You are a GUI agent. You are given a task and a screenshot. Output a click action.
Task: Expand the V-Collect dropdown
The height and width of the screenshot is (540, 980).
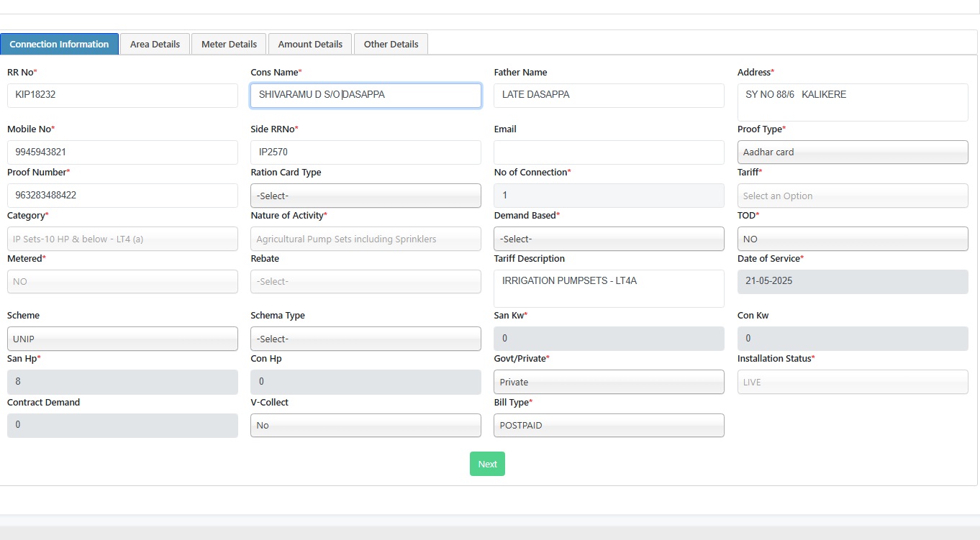[x=366, y=425]
